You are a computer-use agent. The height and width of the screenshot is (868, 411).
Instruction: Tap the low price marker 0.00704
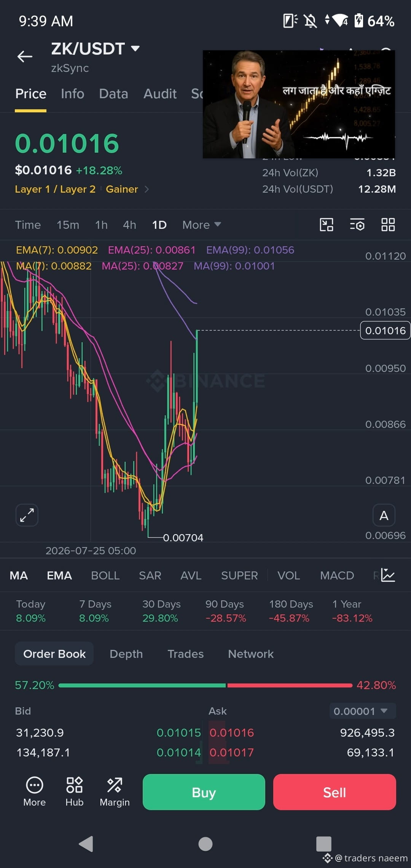click(x=183, y=538)
